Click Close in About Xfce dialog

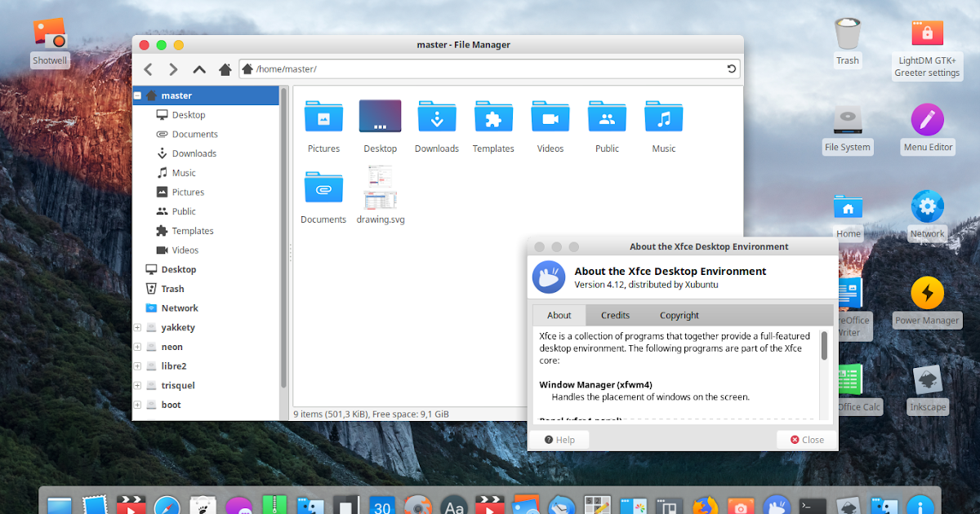coord(807,440)
